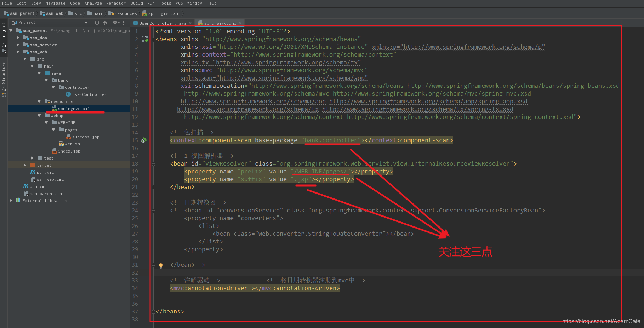Select the pages folder icon

[x=61, y=130]
